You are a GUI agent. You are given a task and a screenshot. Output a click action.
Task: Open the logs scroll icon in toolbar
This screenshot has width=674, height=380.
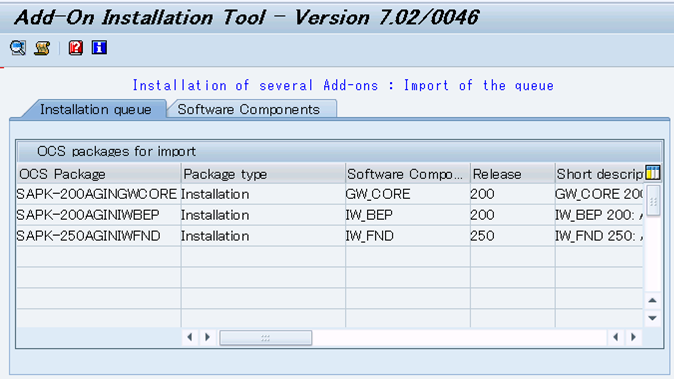coord(42,48)
